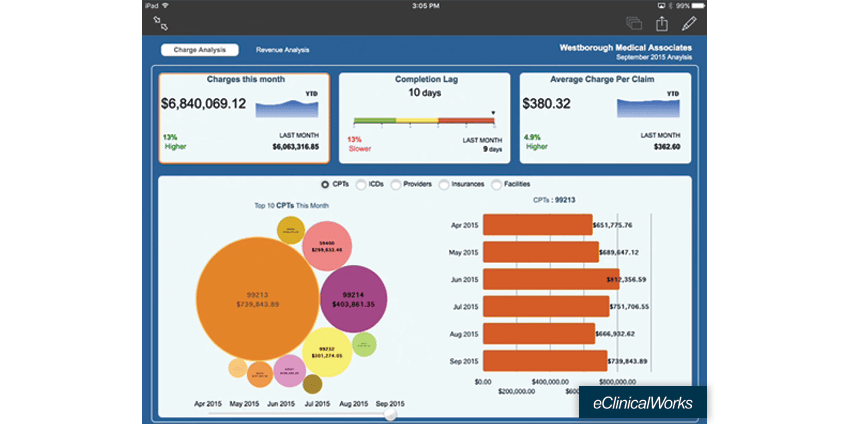Tap the Aug 2015 bar in chart

pos(539,334)
